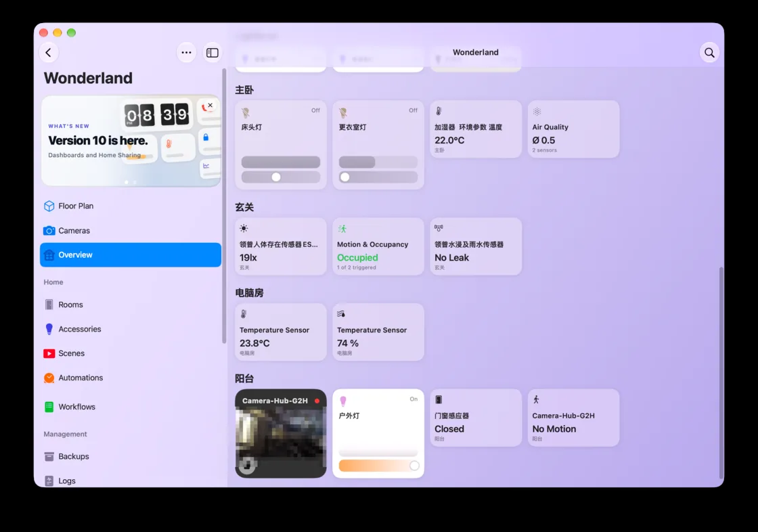Click the 74 % humidity icon

pyautogui.click(x=341, y=314)
